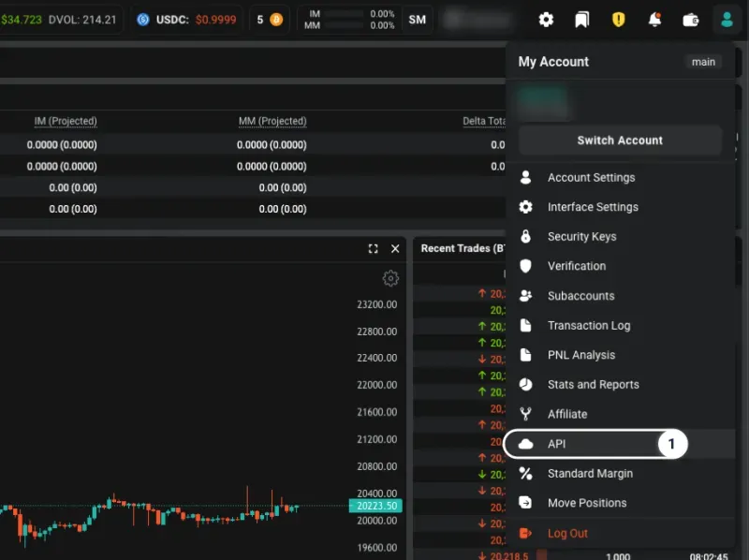Open the chart settings gear
This screenshot has height=560, width=749.
[390, 278]
